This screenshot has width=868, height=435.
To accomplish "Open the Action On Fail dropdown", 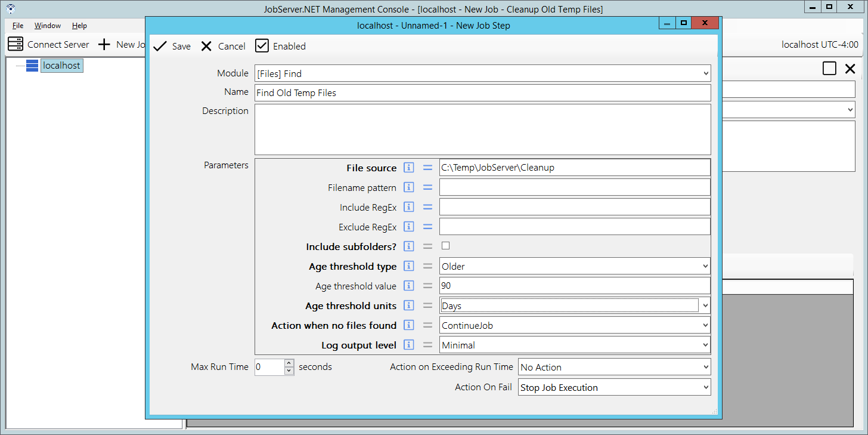I will [706, 387].
